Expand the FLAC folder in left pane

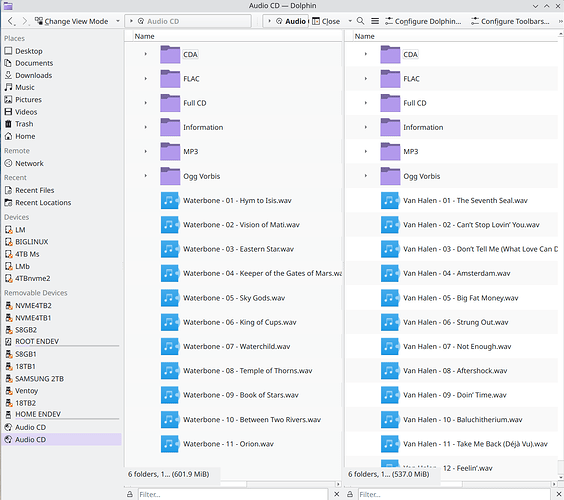146,78
